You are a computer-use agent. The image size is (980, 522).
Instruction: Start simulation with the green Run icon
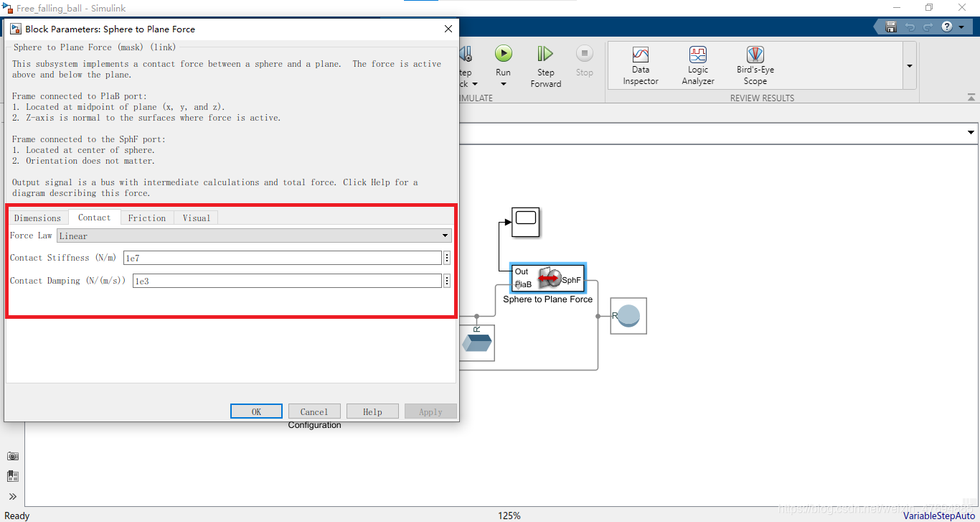[504, 53]
